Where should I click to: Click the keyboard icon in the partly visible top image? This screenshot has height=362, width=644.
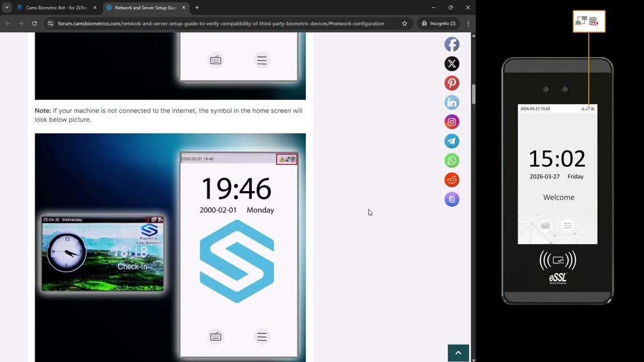coord(216,60)
